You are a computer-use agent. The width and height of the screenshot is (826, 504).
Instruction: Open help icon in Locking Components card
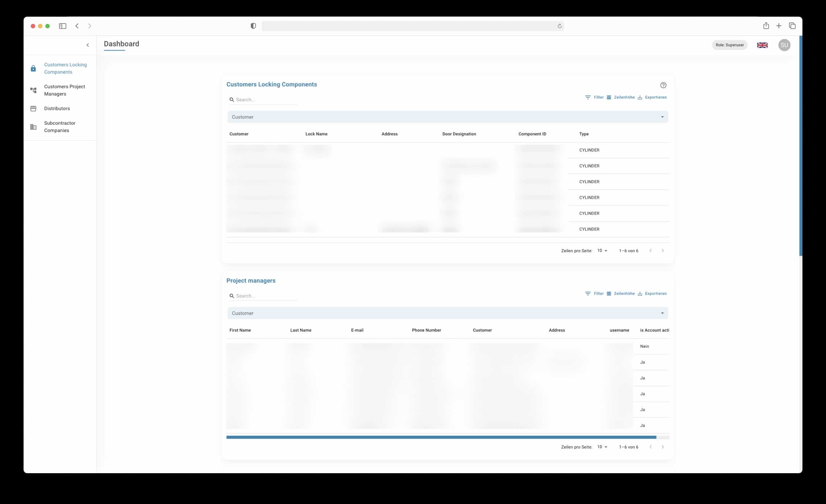pyautogui.click(x=663, y=85)
